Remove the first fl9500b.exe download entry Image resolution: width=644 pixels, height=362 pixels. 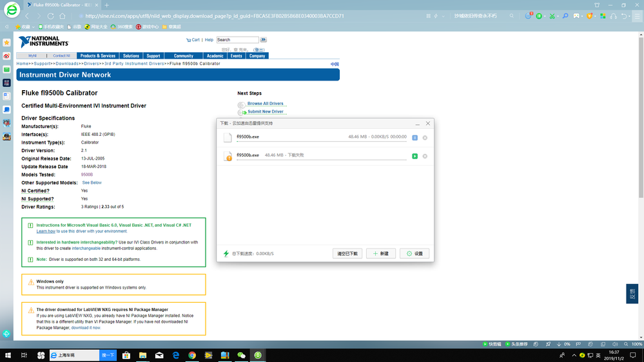click(425, 138)
